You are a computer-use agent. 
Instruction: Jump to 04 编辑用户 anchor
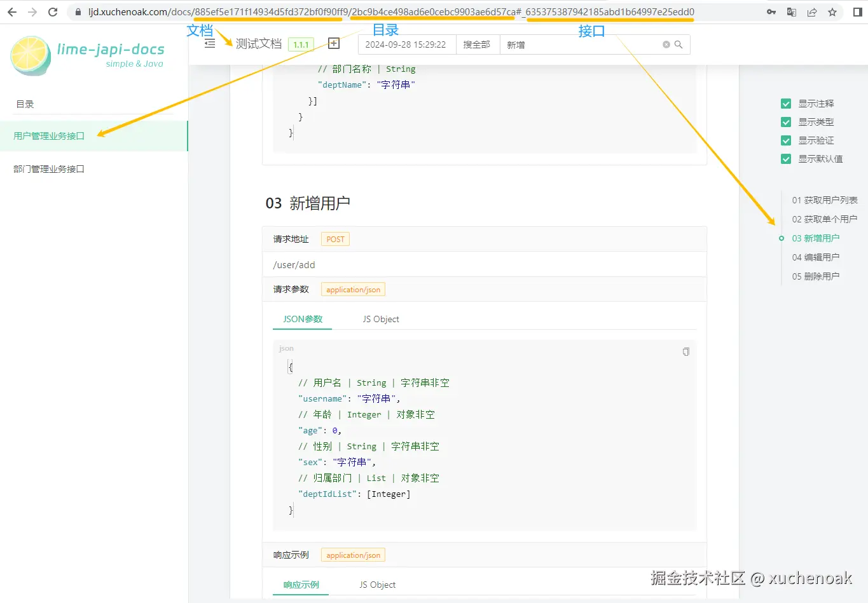[816, 257]
